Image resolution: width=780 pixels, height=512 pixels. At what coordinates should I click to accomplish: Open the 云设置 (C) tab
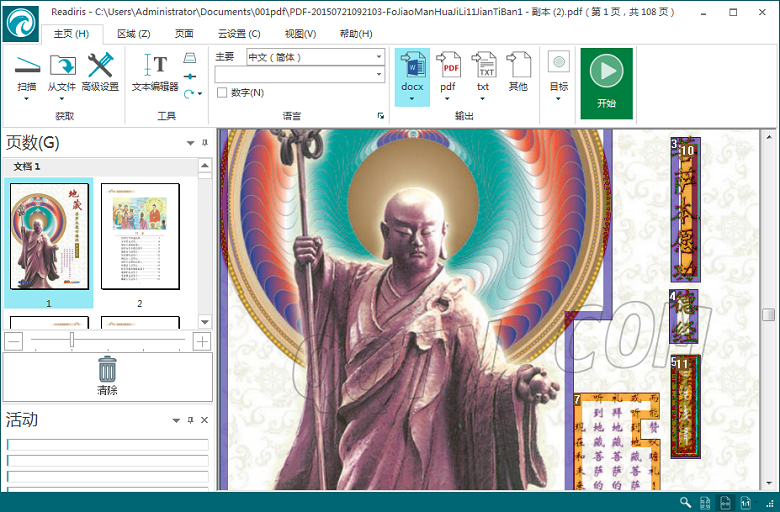pos(239,34)
